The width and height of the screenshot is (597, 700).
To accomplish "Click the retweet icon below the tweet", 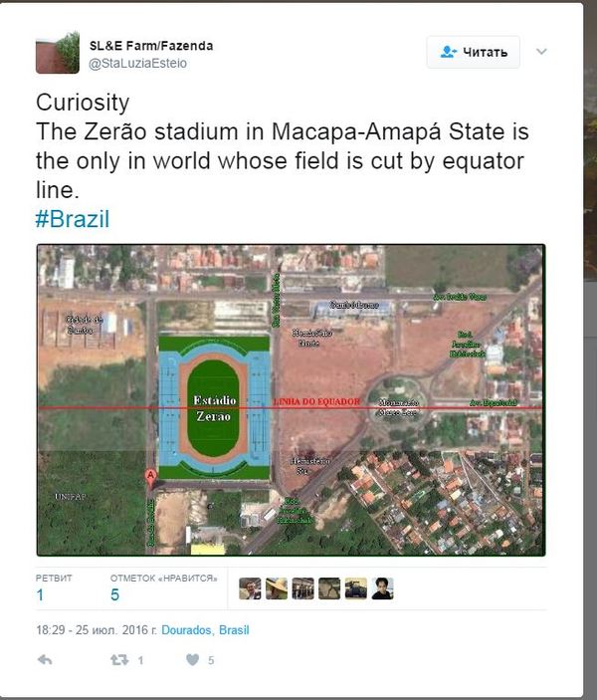I will [x=118, y=660].
